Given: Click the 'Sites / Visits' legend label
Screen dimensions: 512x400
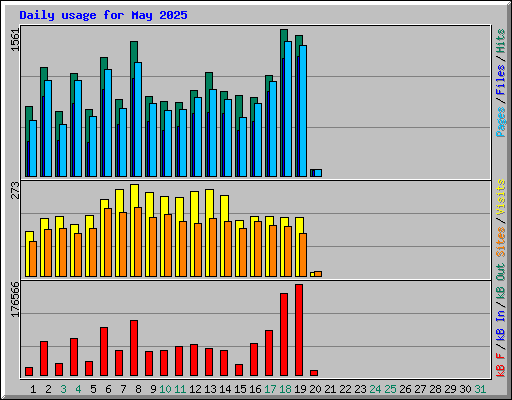Looking at the screenshot, I should pos(500,218).
